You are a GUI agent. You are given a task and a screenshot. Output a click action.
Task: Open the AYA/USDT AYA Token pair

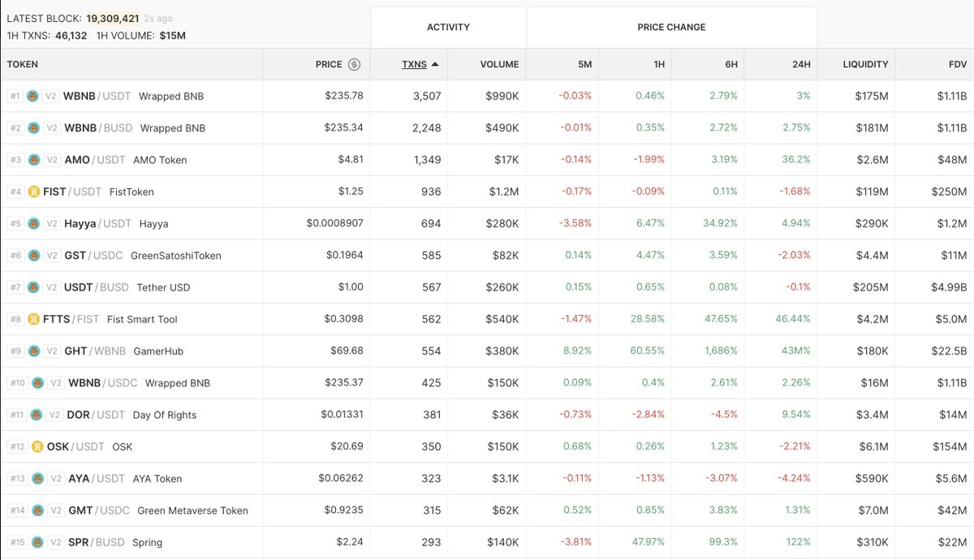click(x=487, y=478)
